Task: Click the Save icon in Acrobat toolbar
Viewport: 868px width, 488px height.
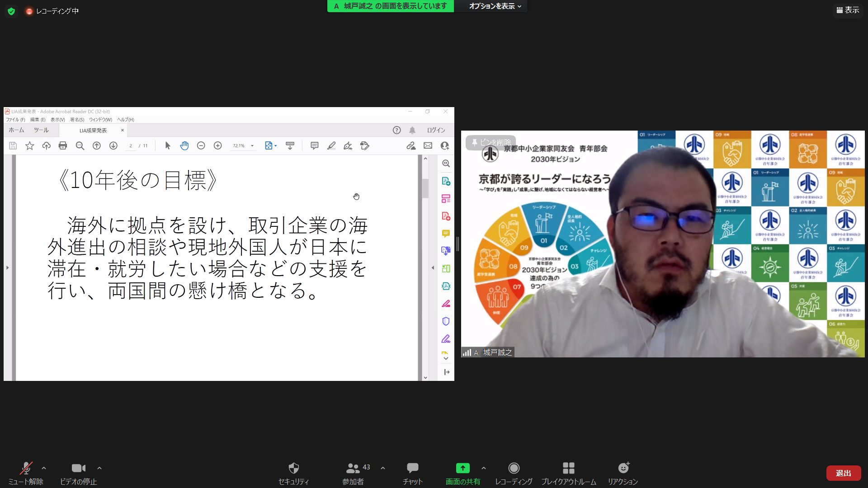Action: coord(13,145)
